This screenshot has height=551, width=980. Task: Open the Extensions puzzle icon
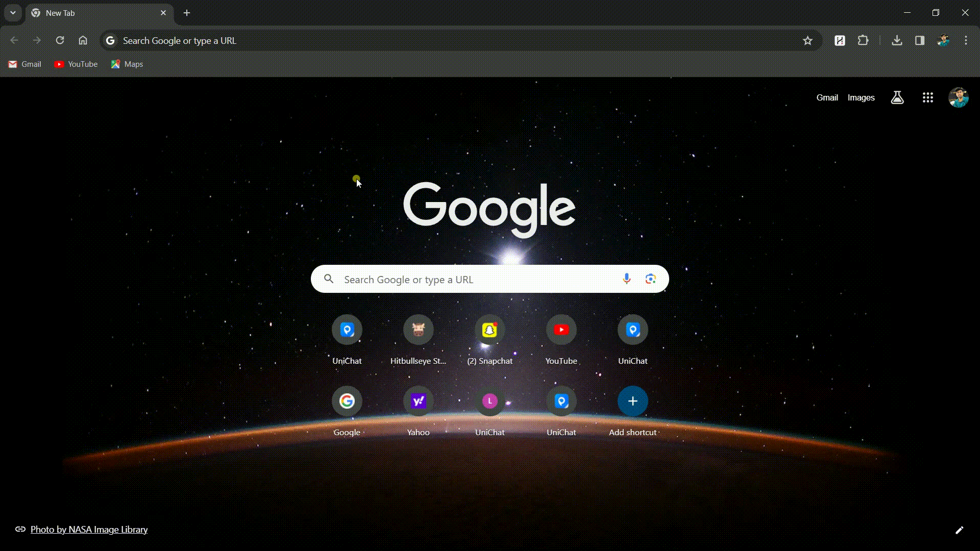click(863, 41)
